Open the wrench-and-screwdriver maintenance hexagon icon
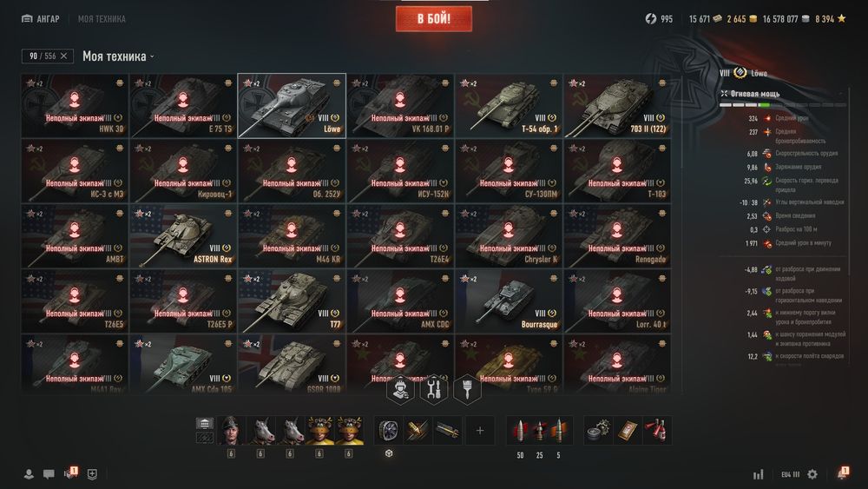 coord(434,389)
